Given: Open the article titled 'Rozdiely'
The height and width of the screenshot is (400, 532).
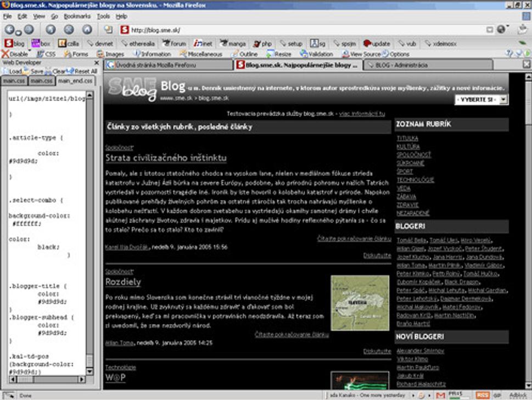Looking at the screenshot, I should click(x=123, y=282).
